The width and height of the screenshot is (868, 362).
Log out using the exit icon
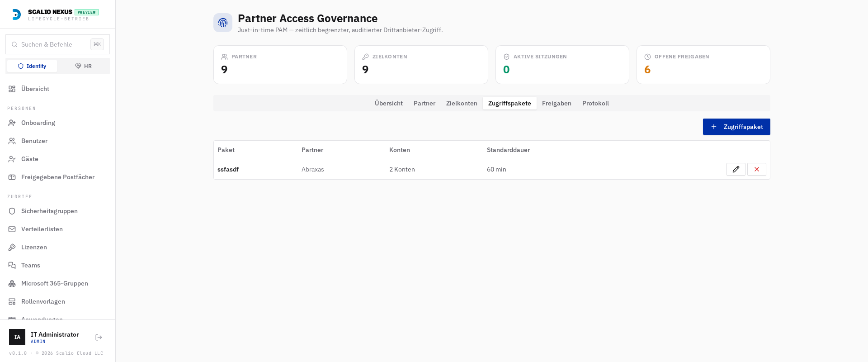(99, 337)
